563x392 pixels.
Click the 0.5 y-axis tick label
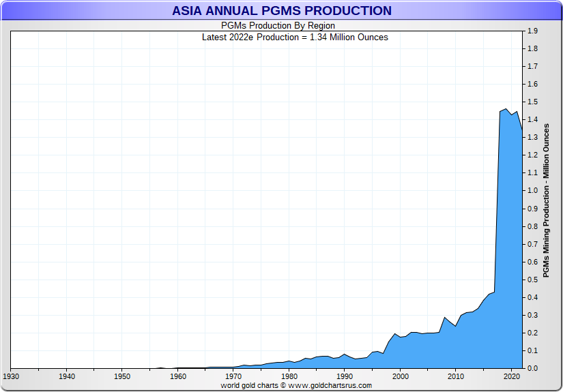[x=532, y=280]
